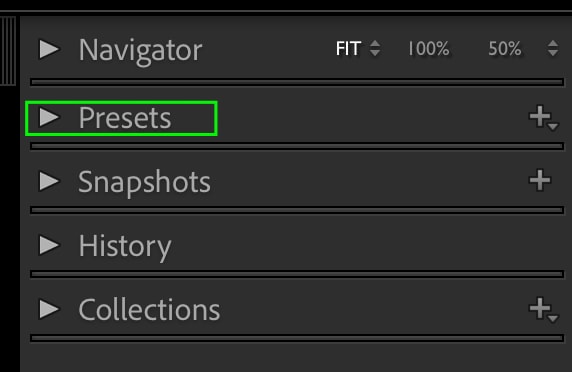Click the Snapshots panel title

click(x=144, y=182)
